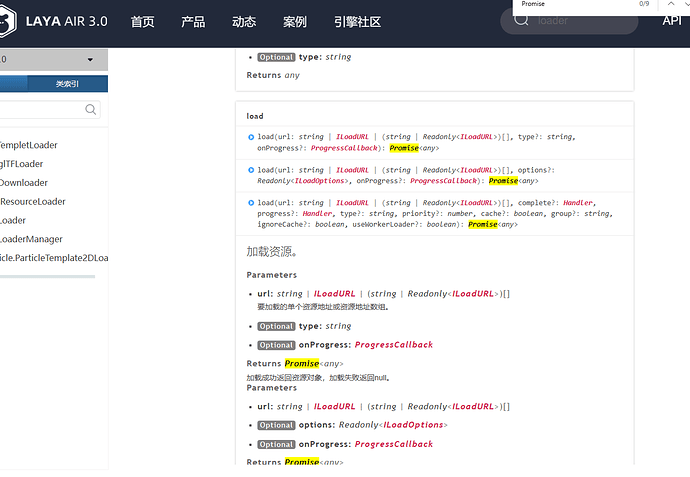Select ResourceLoader in class list
690x477 pixels.
pyautogui.click(x=33, y=202)
